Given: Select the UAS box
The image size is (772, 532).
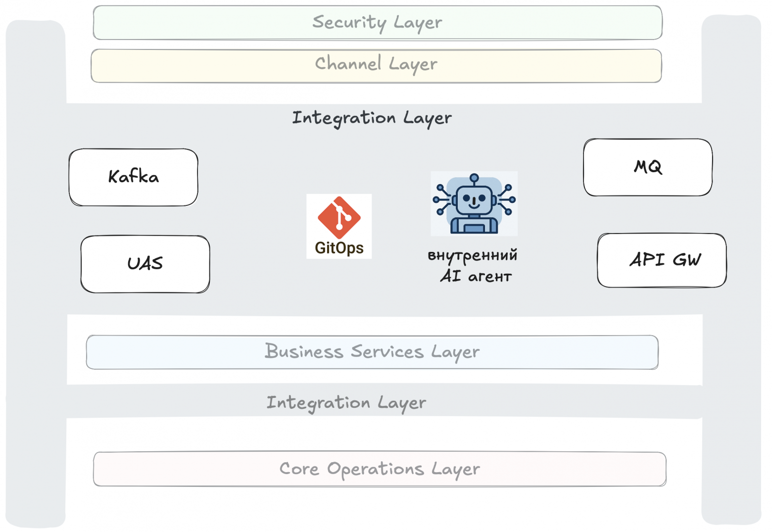Looking at the screenshot, I should (145, 264).
